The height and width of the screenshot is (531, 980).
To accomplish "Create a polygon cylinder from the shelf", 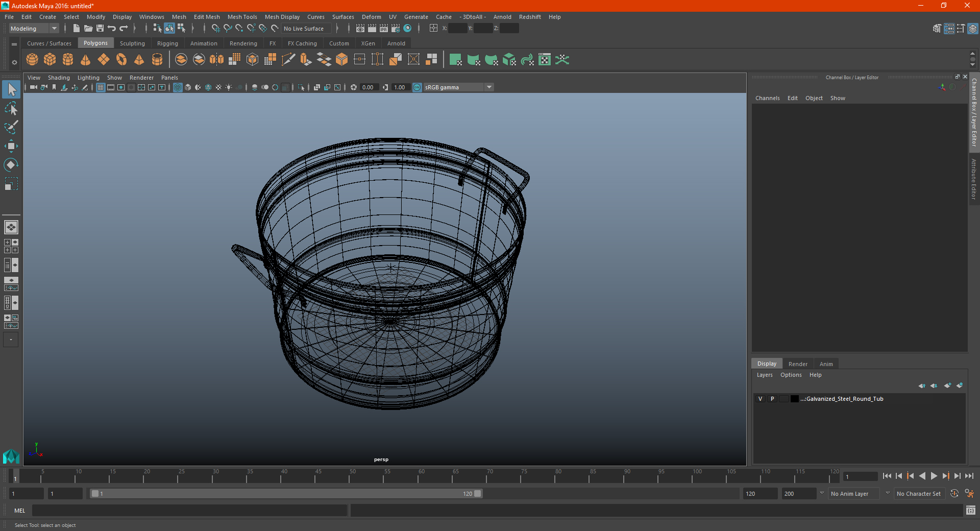I will click(x=68, y=60).
